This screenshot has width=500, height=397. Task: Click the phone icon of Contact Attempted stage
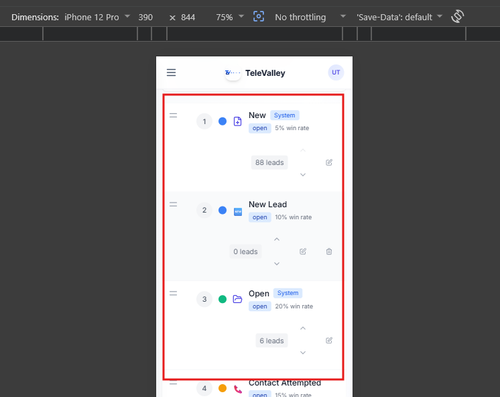tap(238, 389)
